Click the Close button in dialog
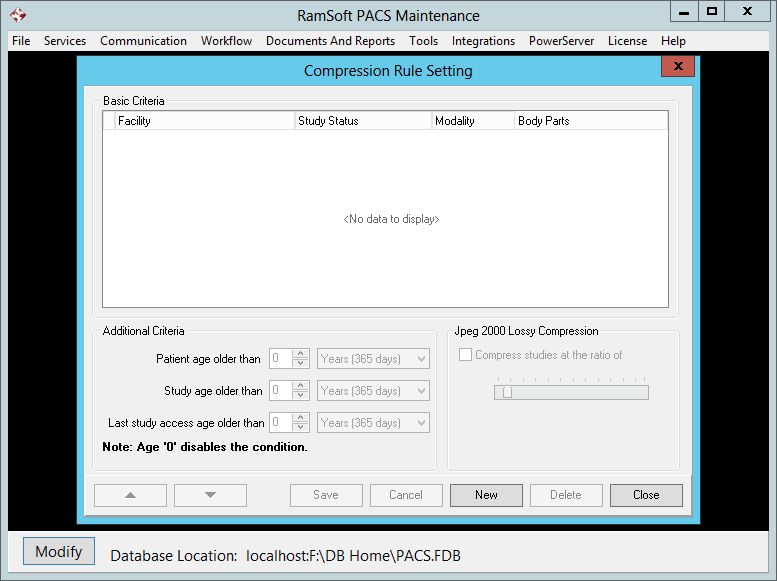Image resolution: width=777 pixels, height=581 pixels. pyautogui.click(x=646, y=495)
